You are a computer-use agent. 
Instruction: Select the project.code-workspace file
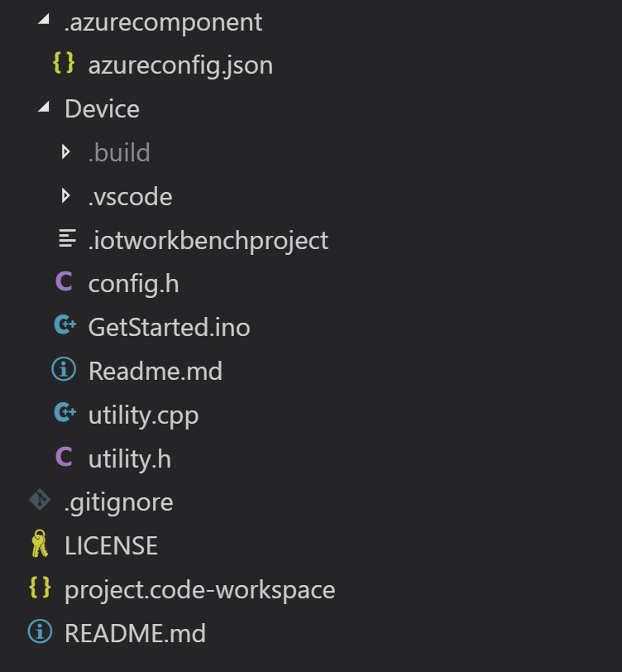tap(199, 590)
